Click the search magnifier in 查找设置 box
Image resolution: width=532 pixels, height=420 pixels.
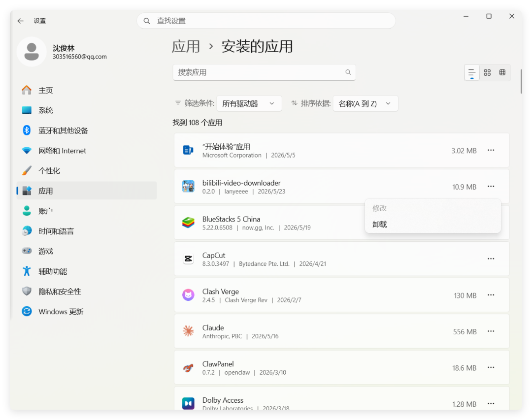pos(147,21)
